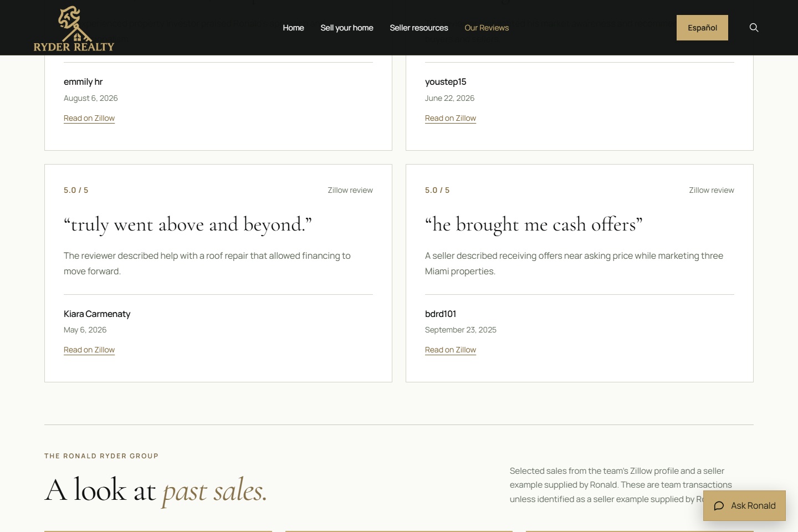Viewport: 798px width, 532px height.
Task: Click the 5.0 / 5 rating on Kiara's review
Action: 76,190
